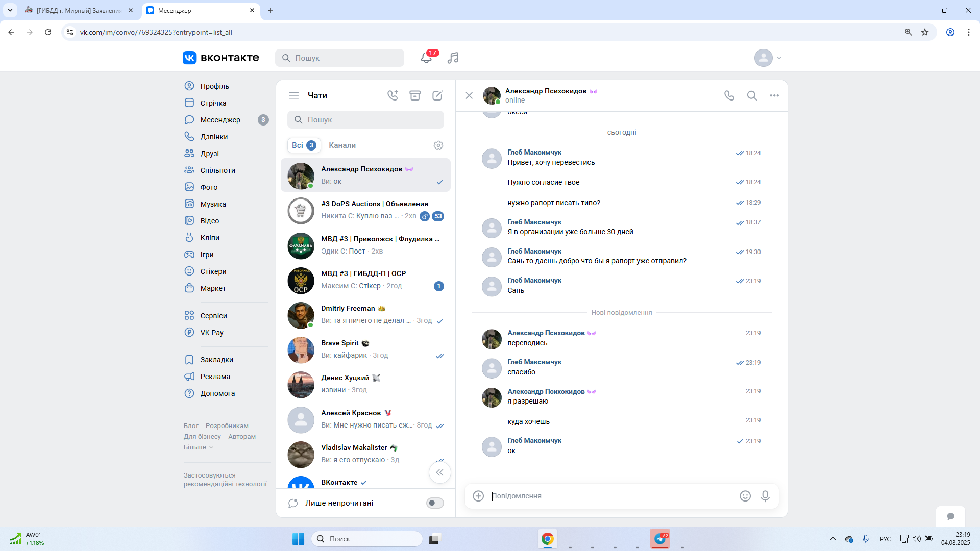Open Chrome from the taskbar
Screen dimensions: 980x551
click(x=548, y=539)
